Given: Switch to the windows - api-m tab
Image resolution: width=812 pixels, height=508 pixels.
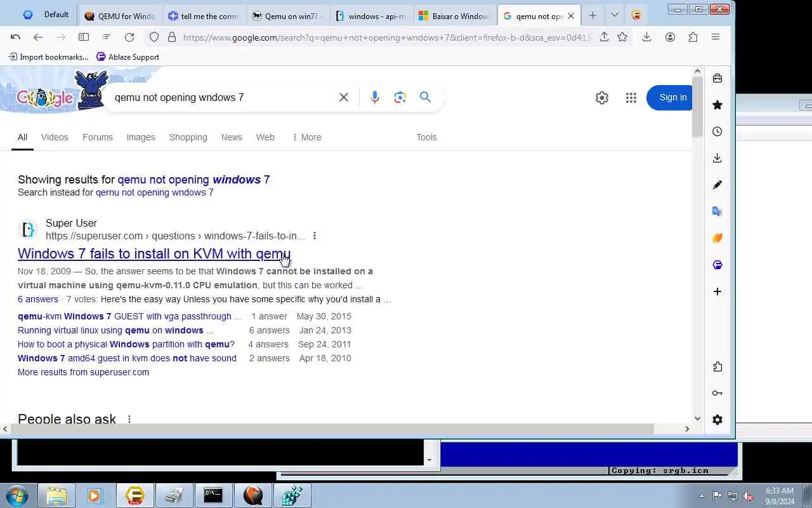Looking at the screenshot, I should click(370, 16).
